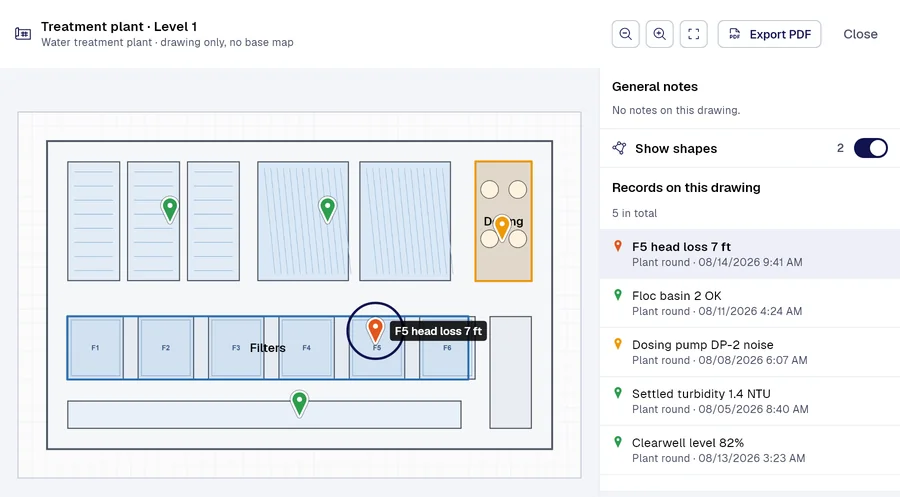Image resolution: width=900 pixels, height=497 pixels.
Task: Click the green pin on the clearwell
Action: coord(299,403)
